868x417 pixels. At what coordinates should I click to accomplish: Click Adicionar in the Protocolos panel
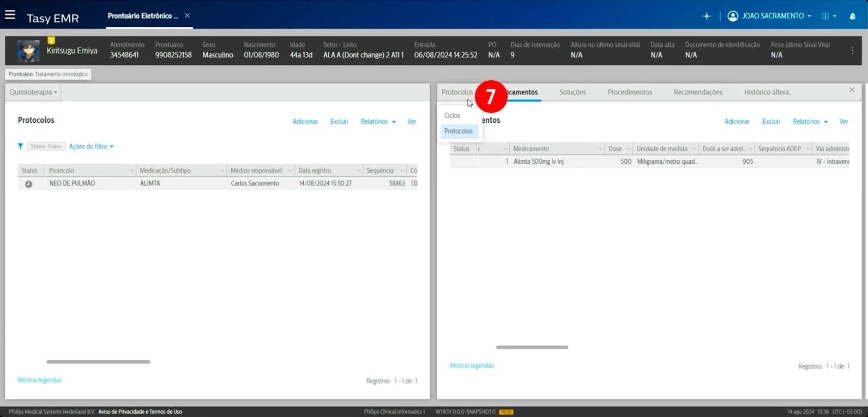coord(305,122)
